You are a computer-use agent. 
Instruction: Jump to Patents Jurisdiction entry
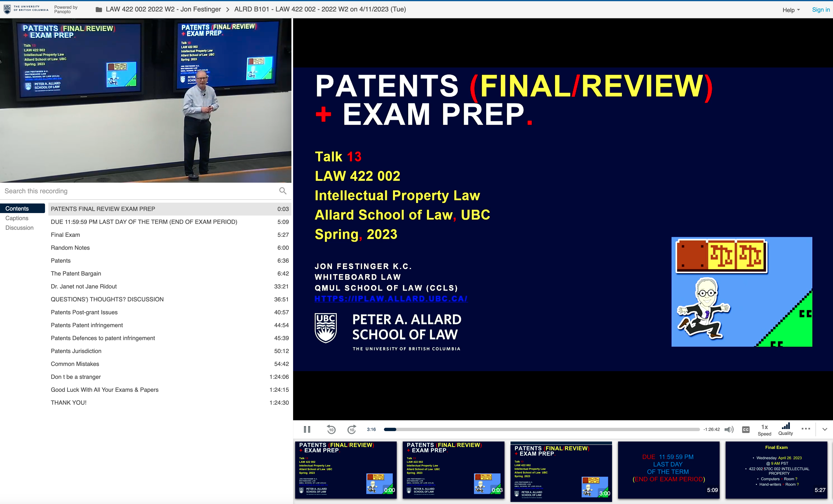tap(170, 351)
